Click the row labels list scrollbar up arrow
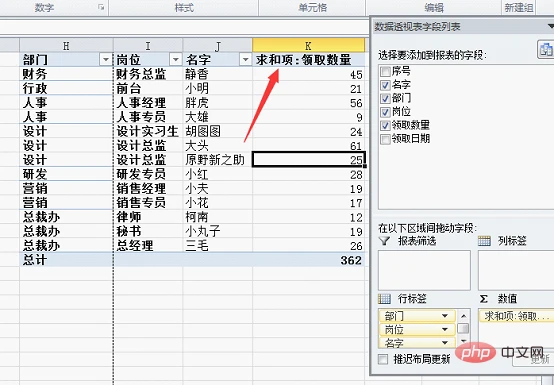The width and height of the screenshot is (554, 385). [463, 315]
